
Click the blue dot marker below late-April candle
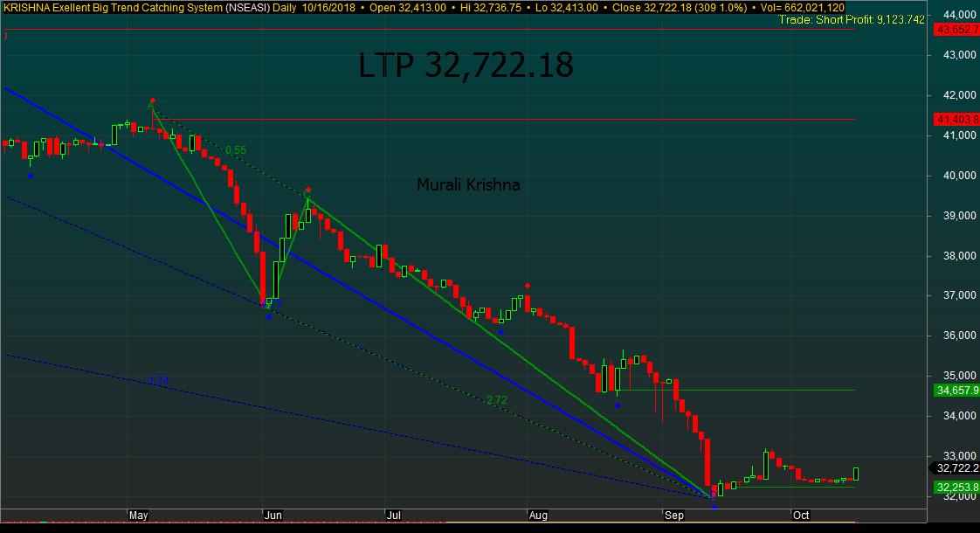(x=31, y=176)
